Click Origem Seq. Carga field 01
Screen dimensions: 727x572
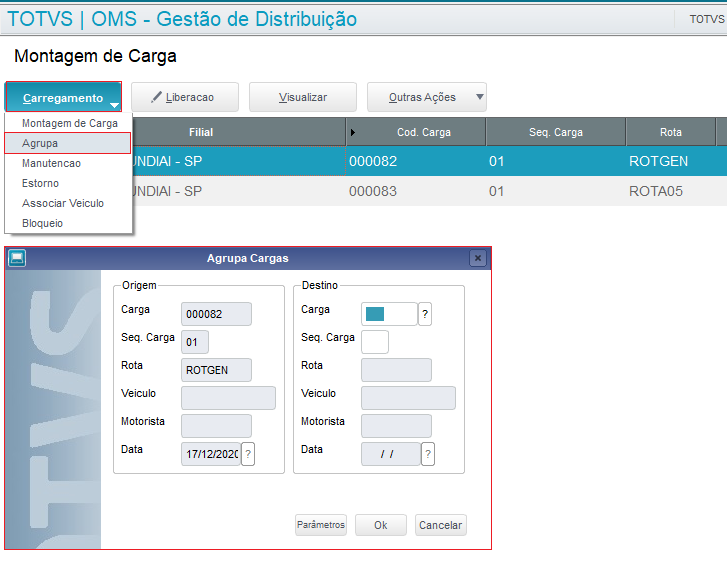[195, 342]
